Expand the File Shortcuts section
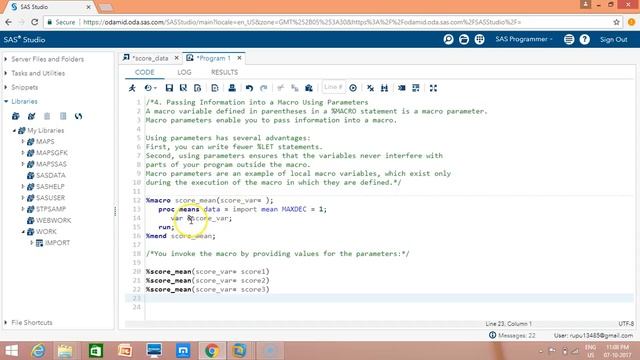This screenshot has height=360, width=640. coord(6,322)
